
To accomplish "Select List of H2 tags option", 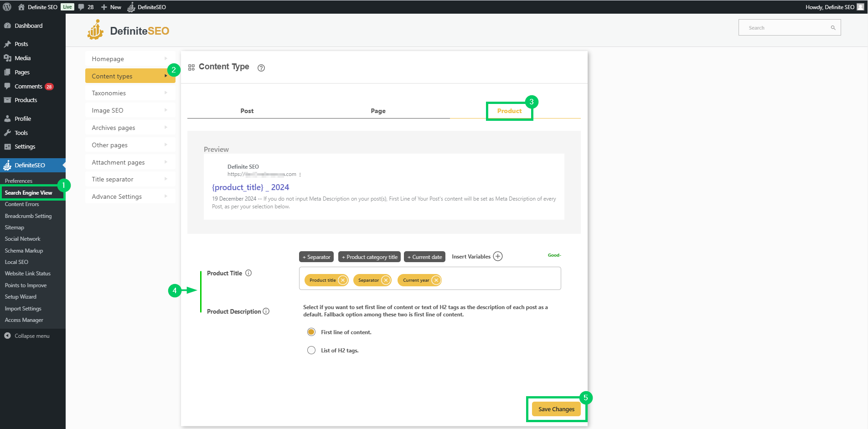I will 311,350.
